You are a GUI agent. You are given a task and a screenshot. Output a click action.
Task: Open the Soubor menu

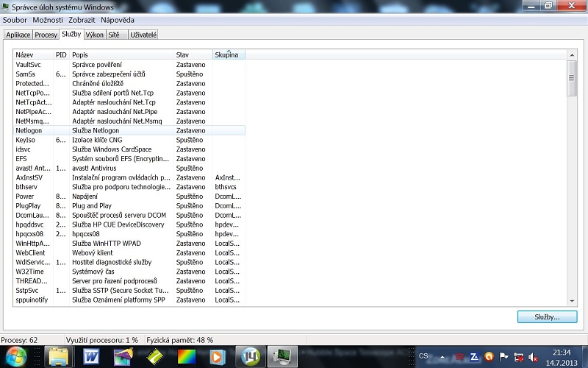pyautogui.click(x=15, y=20)
